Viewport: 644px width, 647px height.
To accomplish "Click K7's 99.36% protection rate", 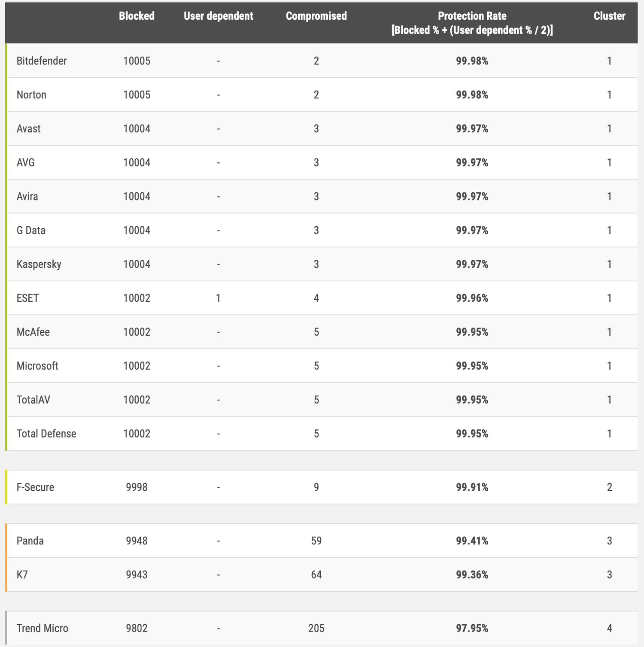I will click(x=472, y=574).
